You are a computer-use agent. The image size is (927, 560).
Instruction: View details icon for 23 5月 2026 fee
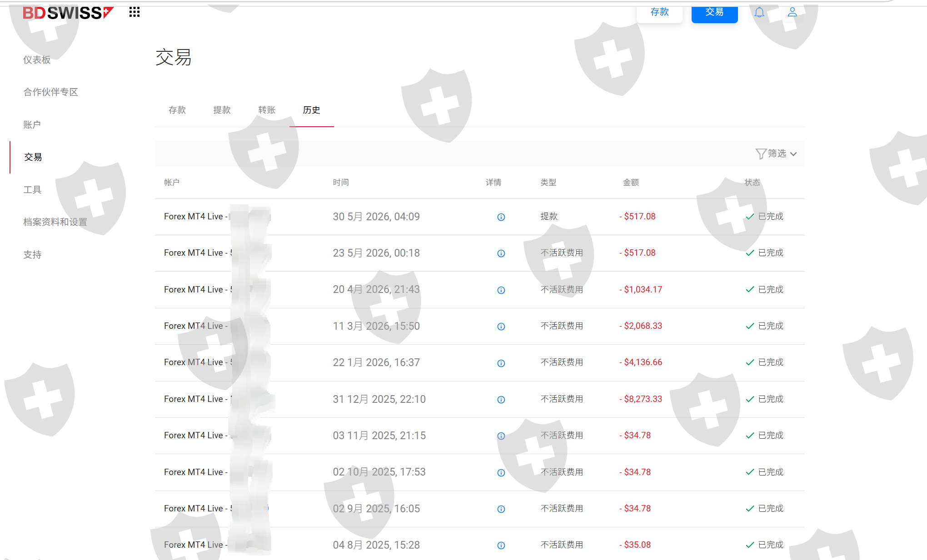click(x=501, y=253)
